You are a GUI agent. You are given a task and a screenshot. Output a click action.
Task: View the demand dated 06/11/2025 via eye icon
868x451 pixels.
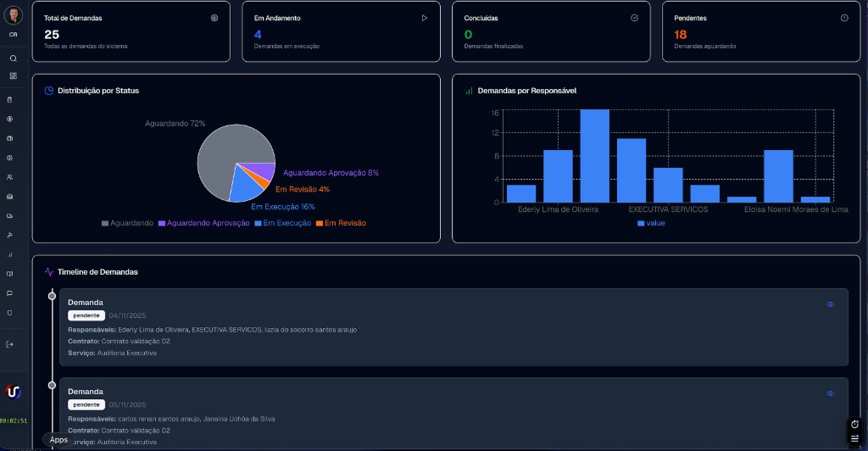click(831, 393)
